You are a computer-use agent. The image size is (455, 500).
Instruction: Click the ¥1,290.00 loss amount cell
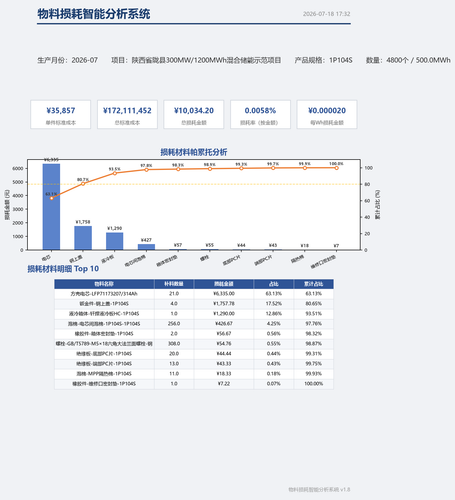pyautogui.click(x=224, y=314)
